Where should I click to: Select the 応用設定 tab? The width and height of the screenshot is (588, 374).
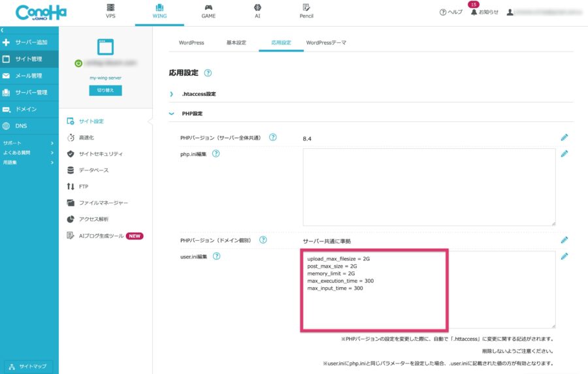[x=281, y=42]
